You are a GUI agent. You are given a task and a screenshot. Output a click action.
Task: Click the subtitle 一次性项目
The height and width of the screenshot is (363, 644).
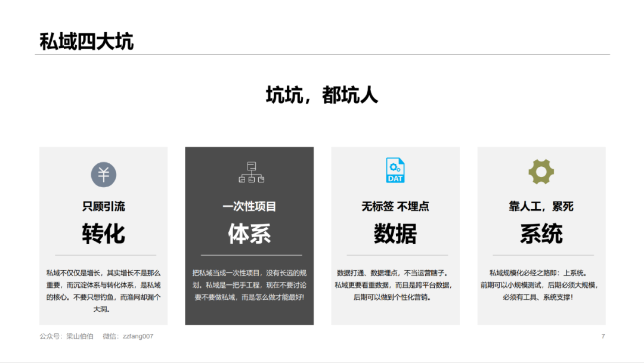(x=249, y=206)
